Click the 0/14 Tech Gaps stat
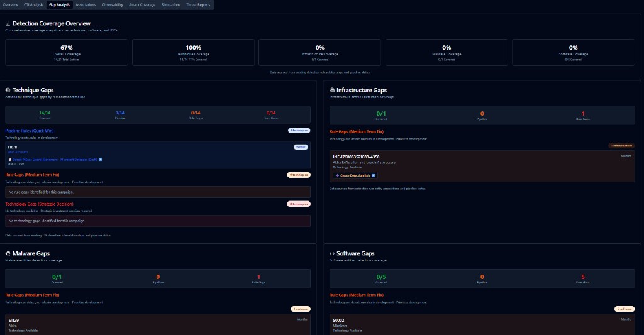The width and height of the screenshot is (644, 335). pos(270,114)
